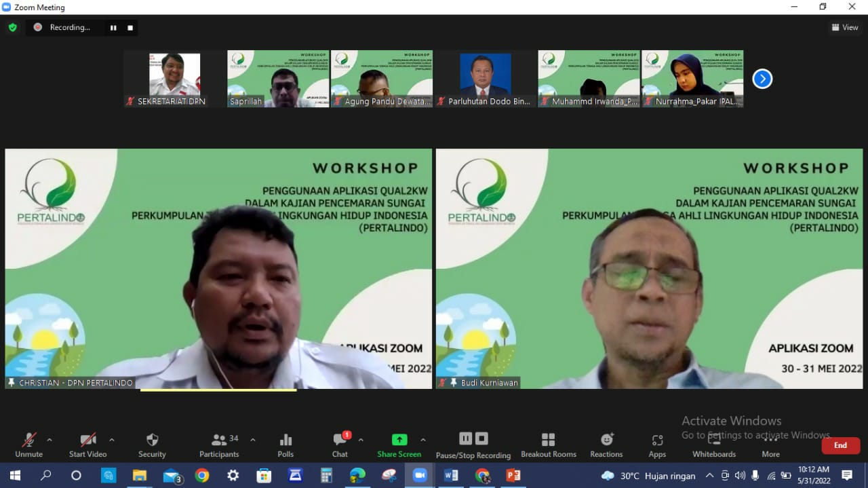Expand audio options arrow beside Unmute
This screenshot has height=488, width=868.
click(50, 440)
